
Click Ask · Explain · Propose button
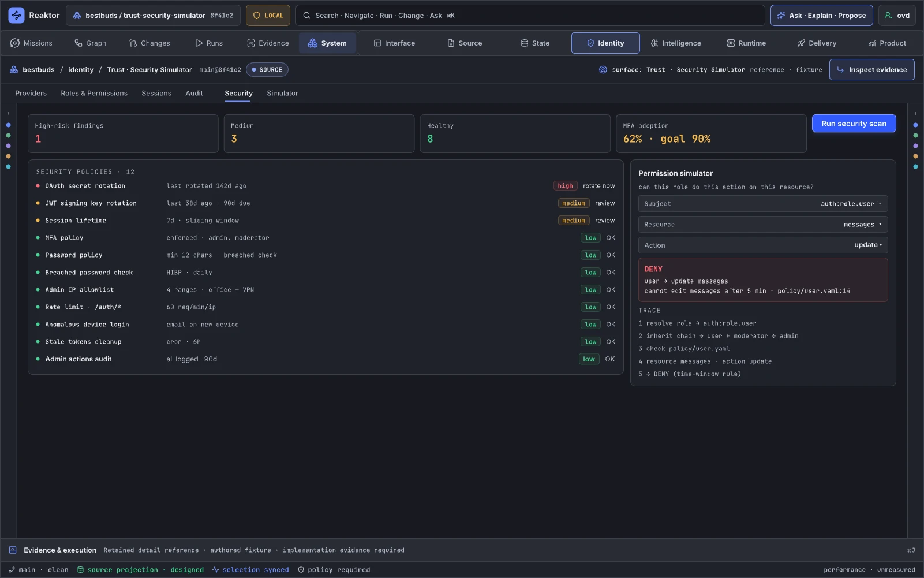(x=822, y=16)
